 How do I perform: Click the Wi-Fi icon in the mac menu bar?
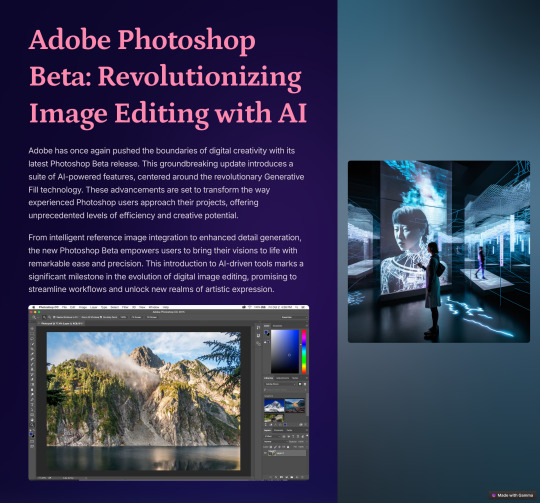(x=250, y=307)
